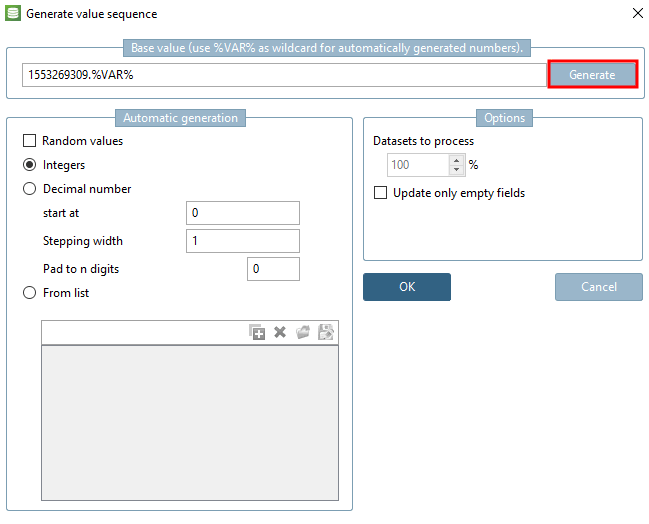The image size is (649, 524).
Task: Focus the start at input field
Action: pos(243,213)
